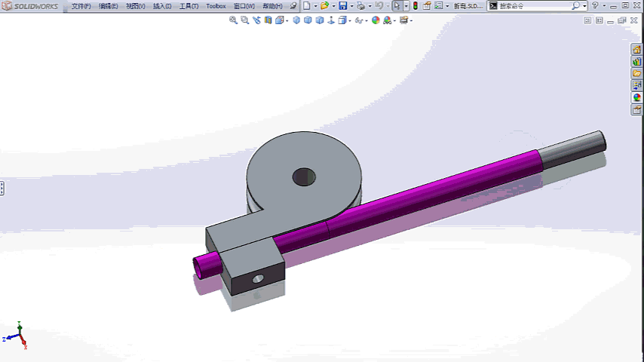Click the View Orientation icon

click(280, 20)
